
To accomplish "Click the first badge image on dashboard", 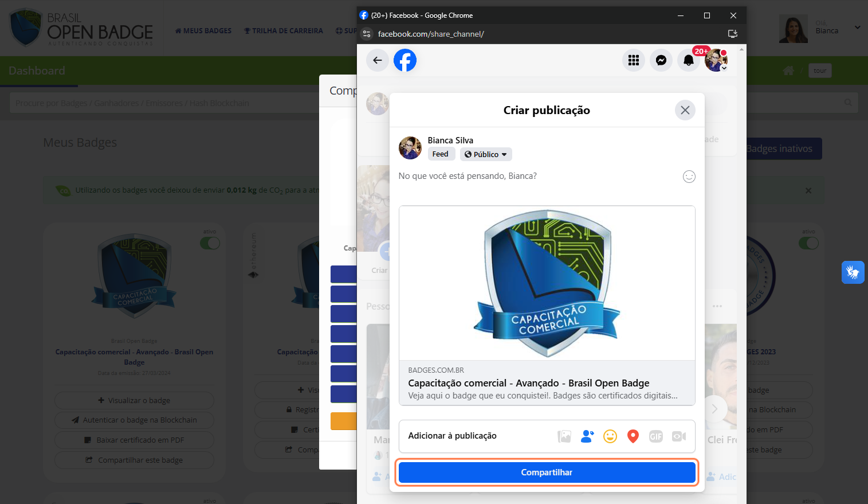I will 134,275.
